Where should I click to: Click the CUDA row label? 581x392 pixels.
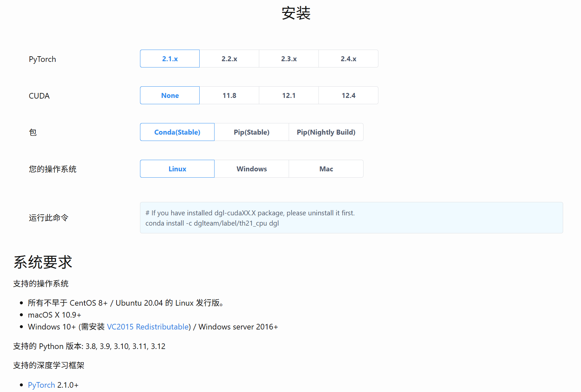(x=39, y=96)
